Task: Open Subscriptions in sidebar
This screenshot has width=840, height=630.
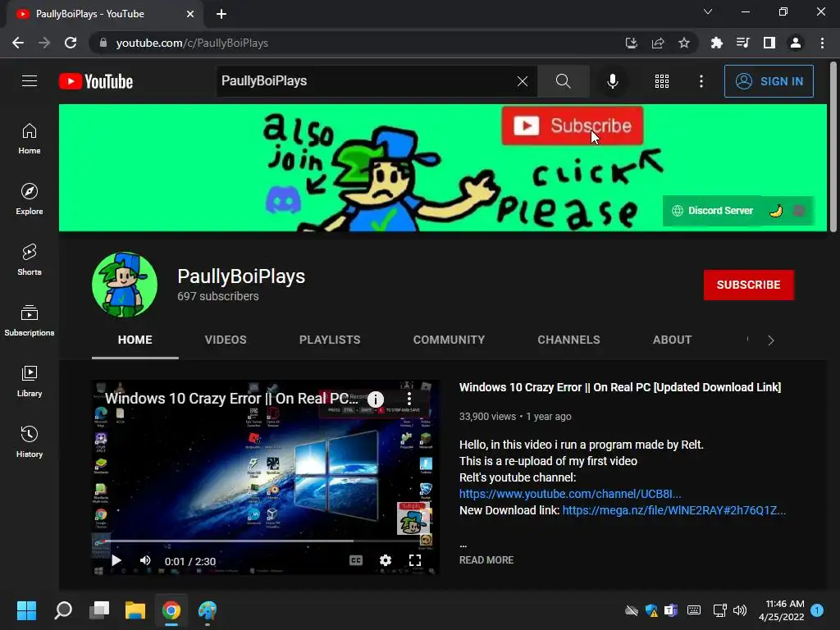Action: point(30,321)
